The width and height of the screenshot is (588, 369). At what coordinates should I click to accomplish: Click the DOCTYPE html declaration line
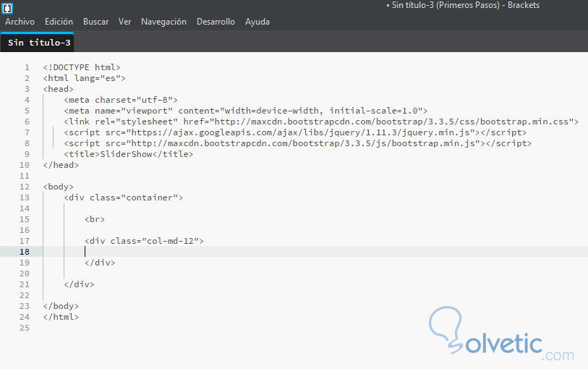(82, 67)
